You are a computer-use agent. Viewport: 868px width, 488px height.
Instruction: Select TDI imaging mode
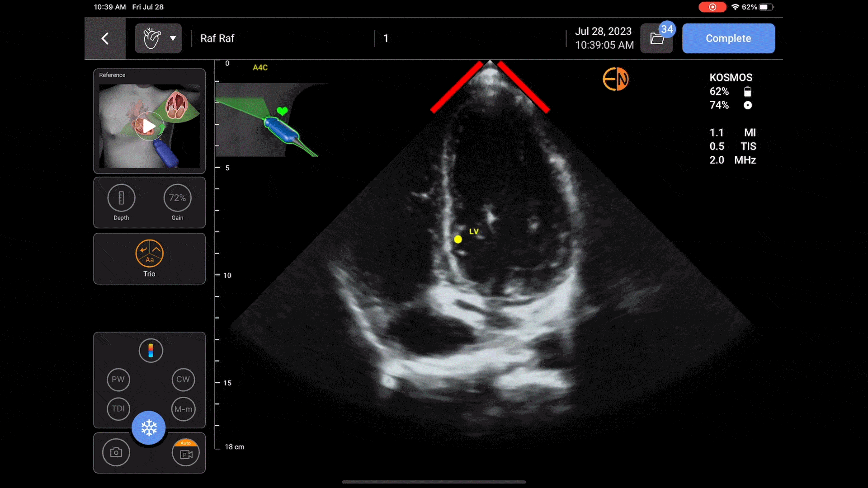click(x=118, y=408)
